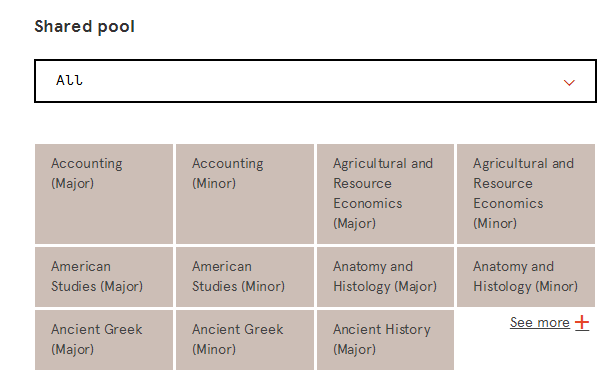This screenshot has width=614, height=386.
Task: Select the Ancient Greek (Minor) tile
Action: click(245, 340)
